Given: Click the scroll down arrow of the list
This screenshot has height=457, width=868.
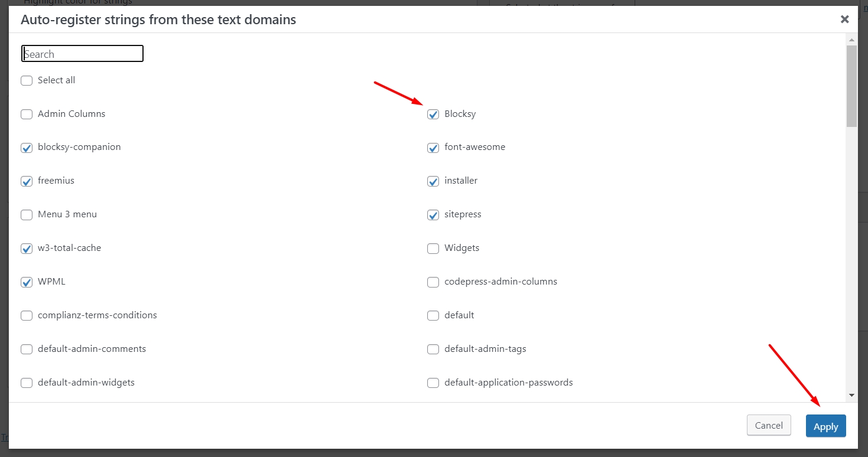Looking at the screenshot, I should pos(851,395).
